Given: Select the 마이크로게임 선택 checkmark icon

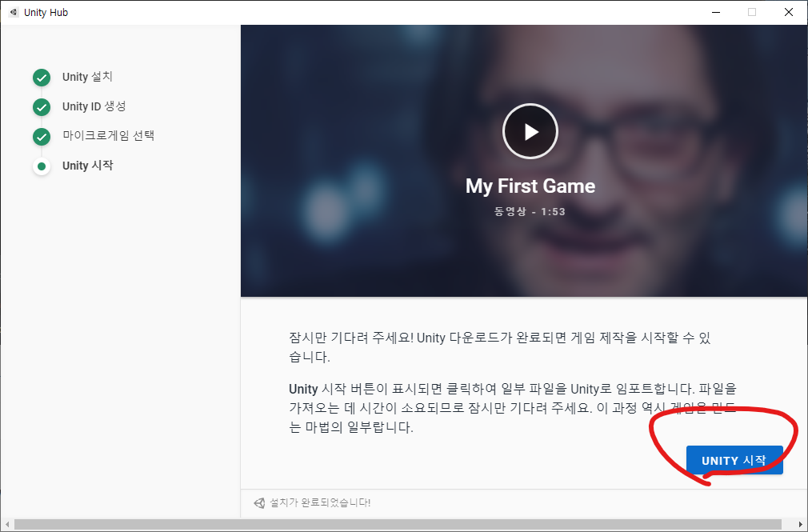Looking at the screenshot, I should 42,137.
